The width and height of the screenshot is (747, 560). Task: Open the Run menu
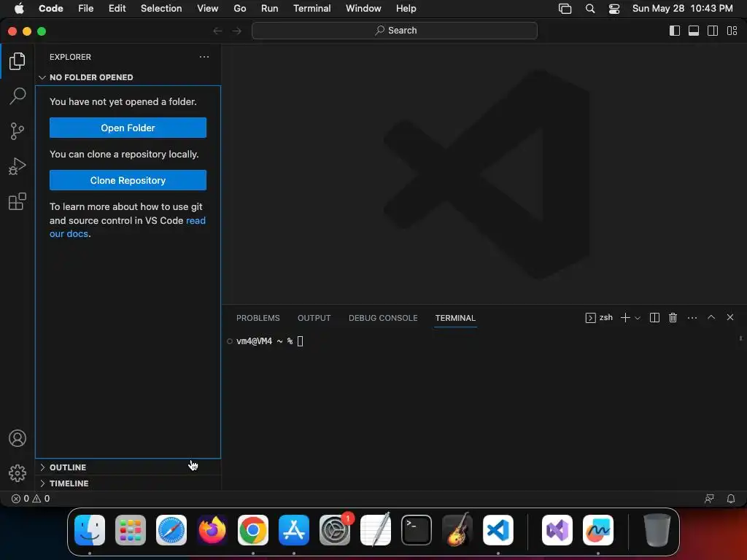269,9
